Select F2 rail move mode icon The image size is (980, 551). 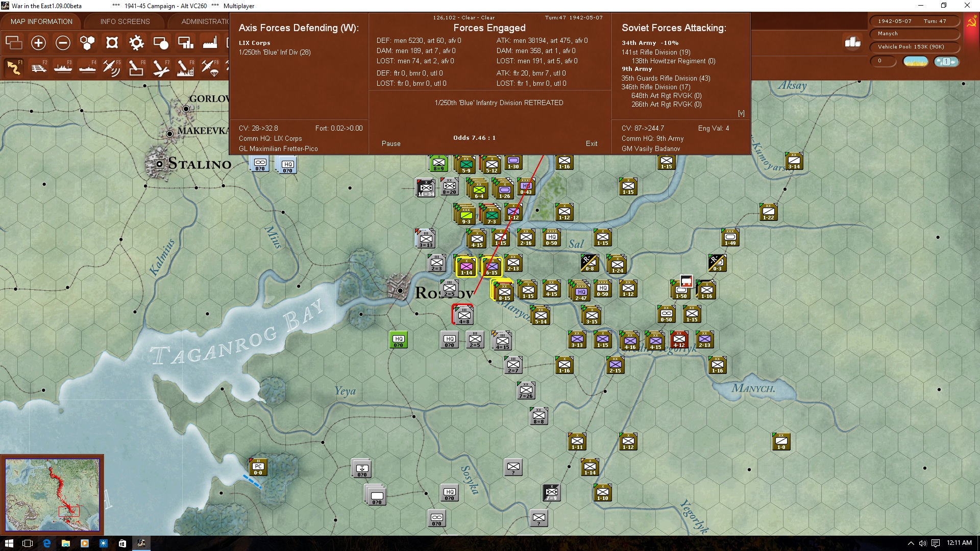pos(38,67)
